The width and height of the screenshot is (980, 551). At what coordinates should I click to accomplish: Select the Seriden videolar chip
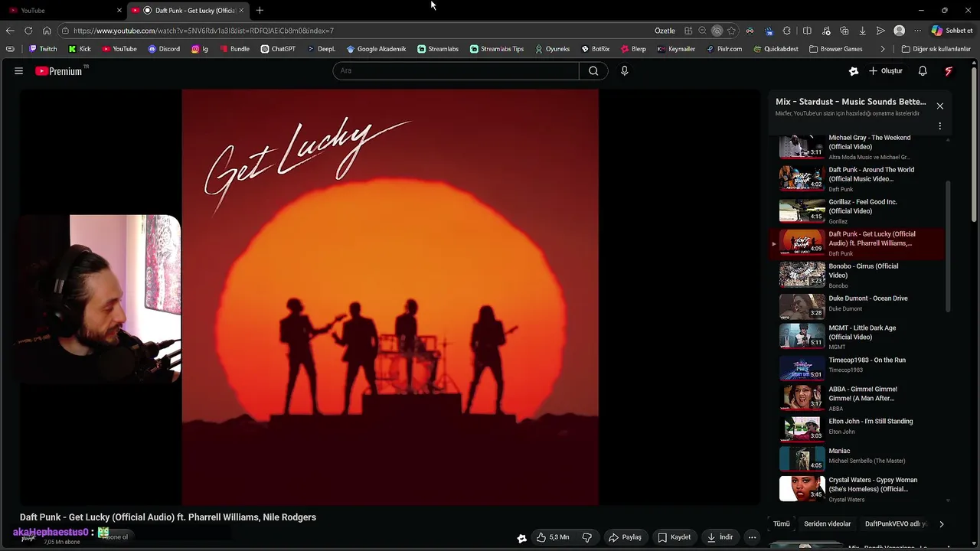[x=828, y=524]
